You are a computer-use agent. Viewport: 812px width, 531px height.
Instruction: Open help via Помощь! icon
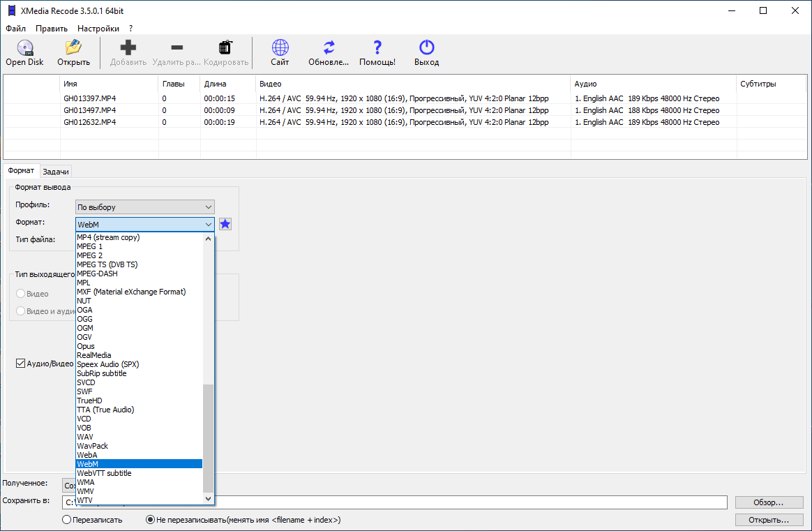pyautogui.click(x=377, y=47)
